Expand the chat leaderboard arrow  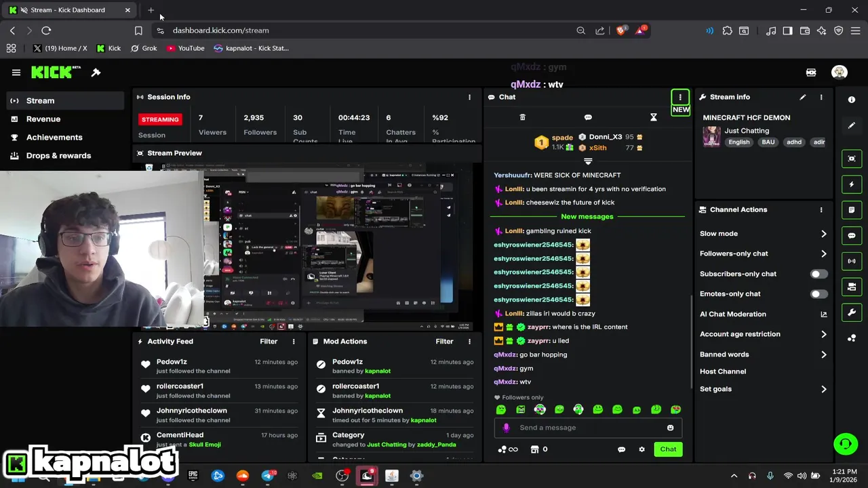coord(588,161)
